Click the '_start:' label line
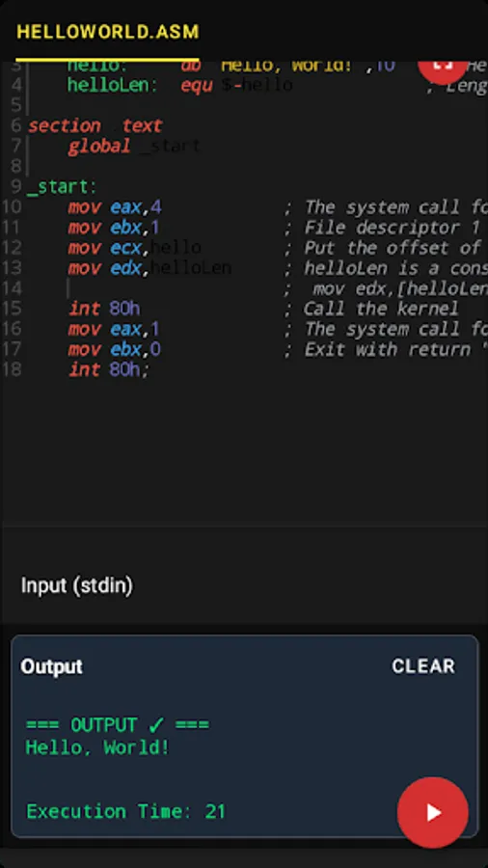 point(62,187)
